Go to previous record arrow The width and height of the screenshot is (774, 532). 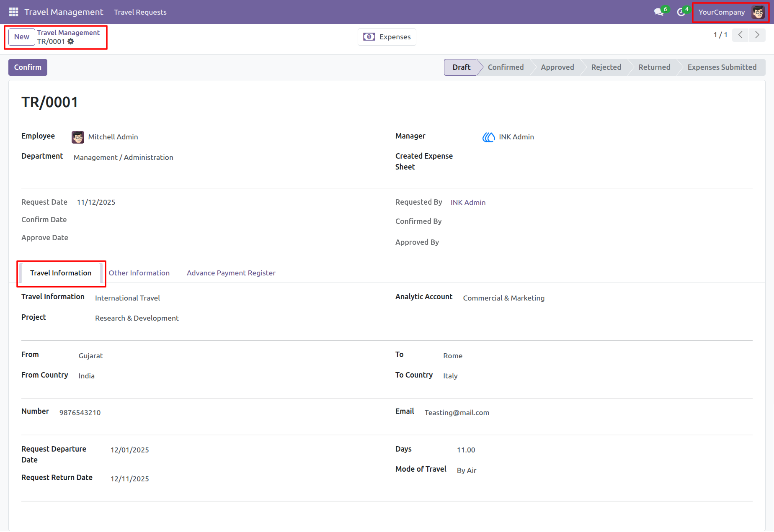(740, 35)
